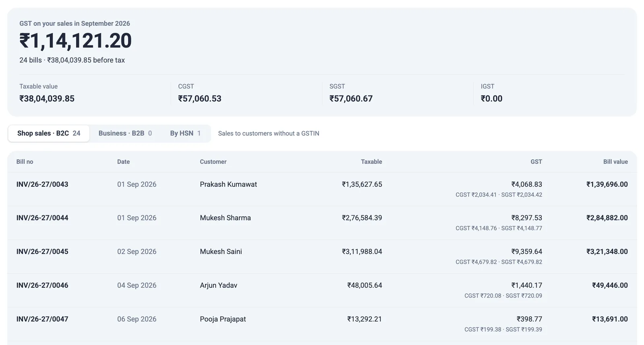The image size is (644, 345).
Task: Click customer name Mukesh Saini
Action: click(221, 252)
